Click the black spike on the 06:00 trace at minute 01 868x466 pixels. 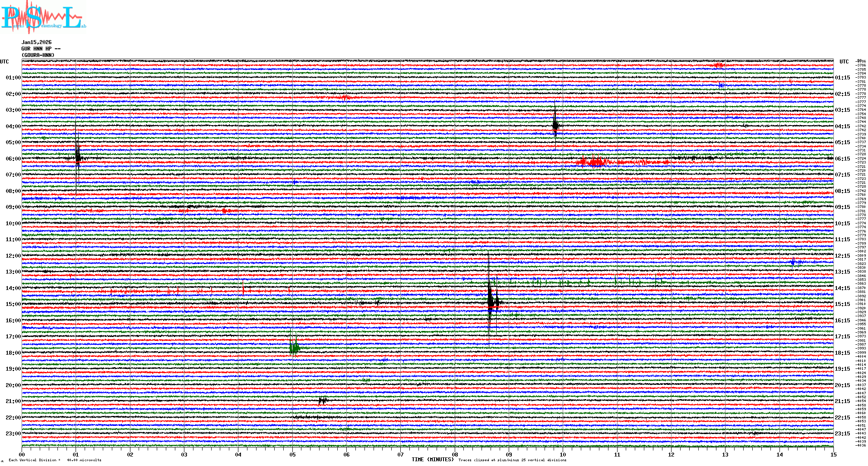pyautogui.click(x=77, y=156)
